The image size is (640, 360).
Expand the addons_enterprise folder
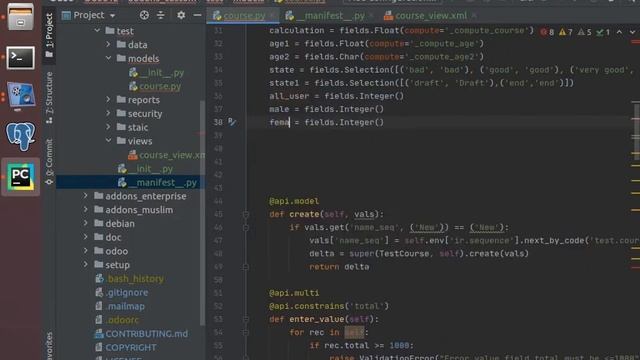tap(86, 196)
